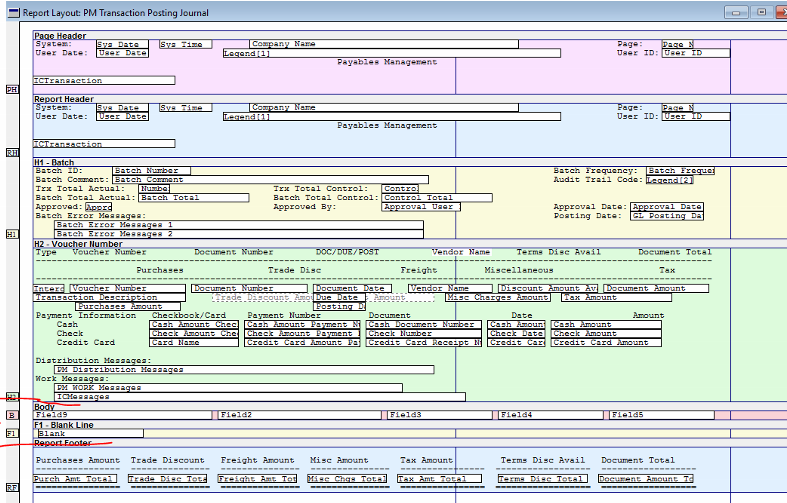
Task: Select Field4 in the Body section
Action: 551,415
